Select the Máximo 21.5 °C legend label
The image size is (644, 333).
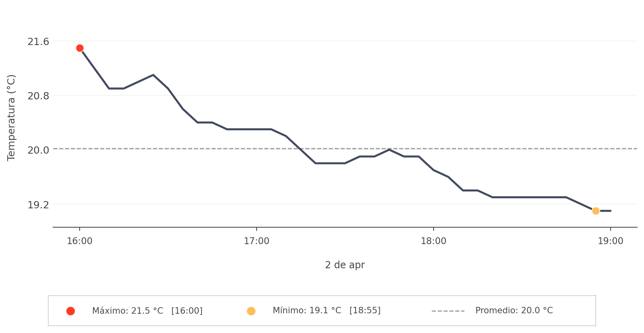147,311
